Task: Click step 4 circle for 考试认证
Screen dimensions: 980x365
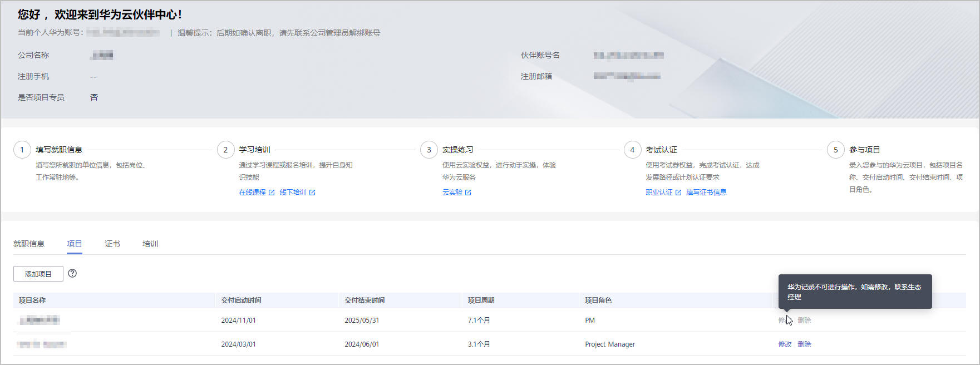Action: pyautogui.click(x=632, y=150)
